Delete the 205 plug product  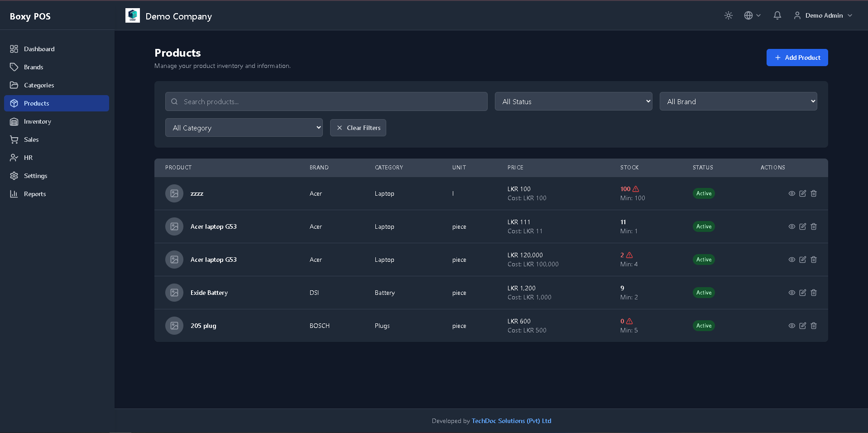click(x=814, y=326)
